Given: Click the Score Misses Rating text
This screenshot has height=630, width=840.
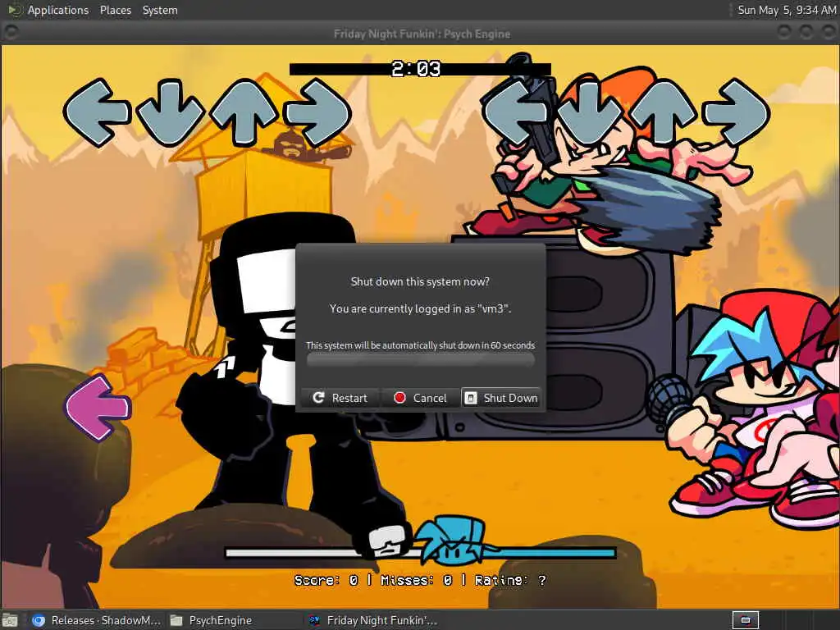Looking at the screenshot, I should [420, 580].
